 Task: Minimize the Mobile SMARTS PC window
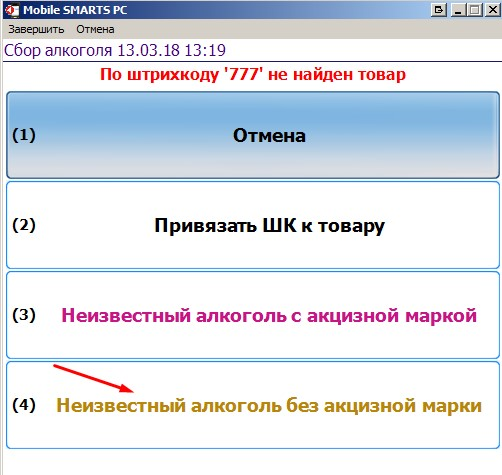(x=458, y=10)
